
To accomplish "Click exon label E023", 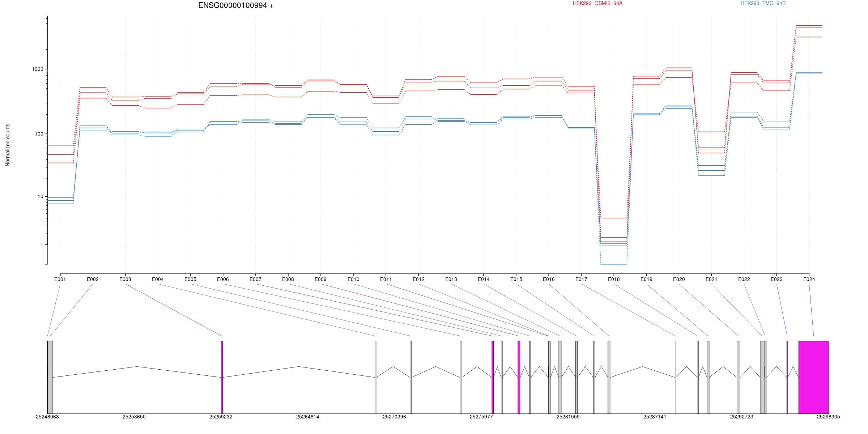I will coord(776,279).
